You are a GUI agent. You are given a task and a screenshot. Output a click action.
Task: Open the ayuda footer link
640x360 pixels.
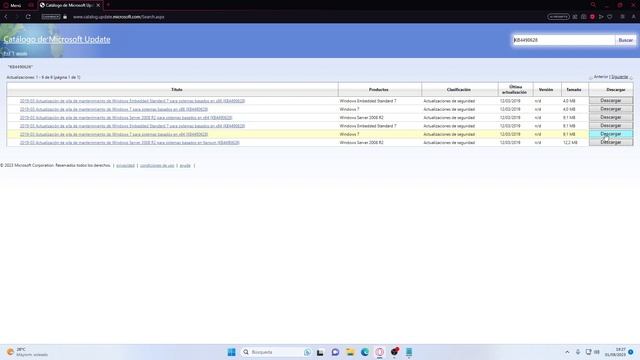185,166
